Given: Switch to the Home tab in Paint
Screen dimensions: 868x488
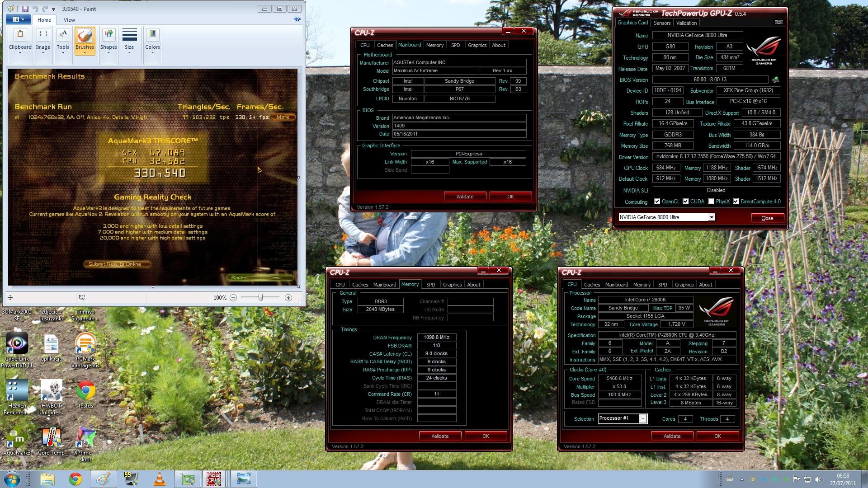Looking at the screenshot, I should (x=44, y=20).
